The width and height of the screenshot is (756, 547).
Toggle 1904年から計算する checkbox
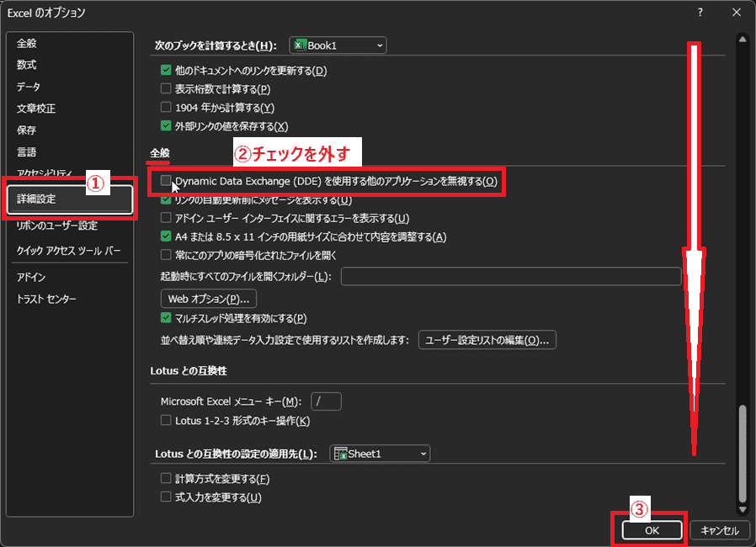166,108
